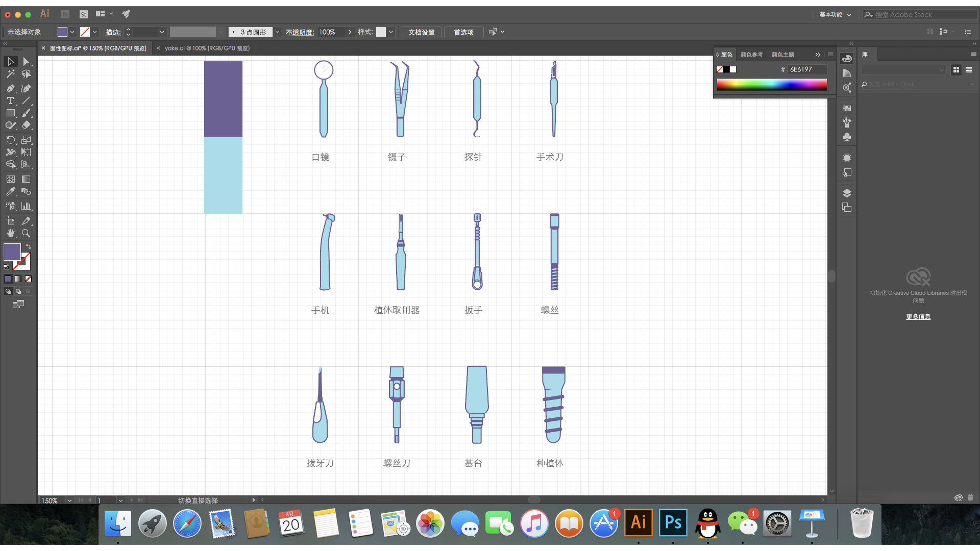Switch to the yake.ai document tab
Image resolution: width=980 pixels, height=551 pixels.
[207, 48]
